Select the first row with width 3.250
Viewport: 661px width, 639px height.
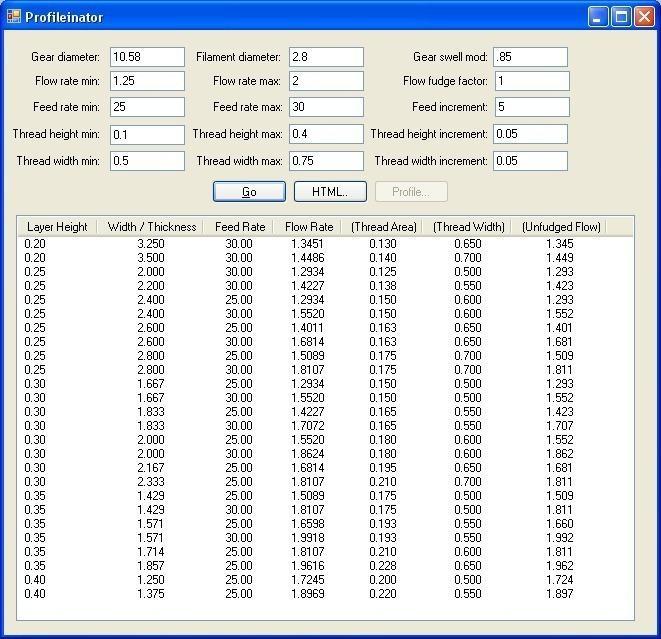[150, 243]
